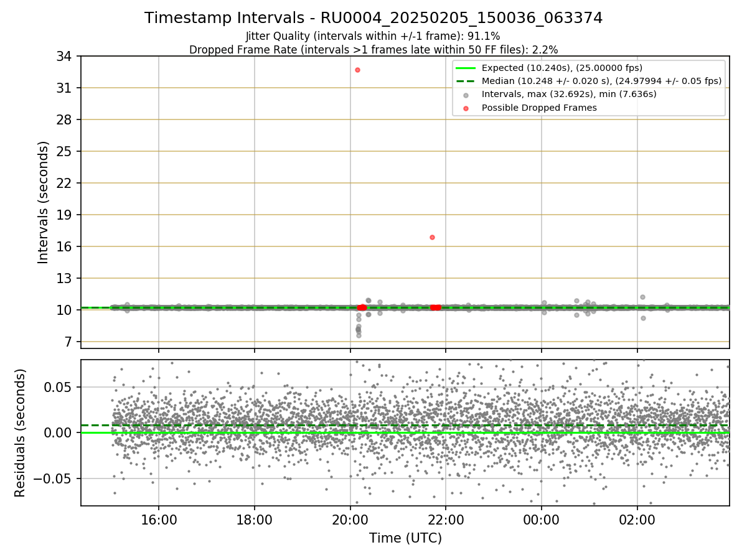
Task: Click the red dropped-frame point near 32.7 seconds
Action: click(x=357, y=70)
